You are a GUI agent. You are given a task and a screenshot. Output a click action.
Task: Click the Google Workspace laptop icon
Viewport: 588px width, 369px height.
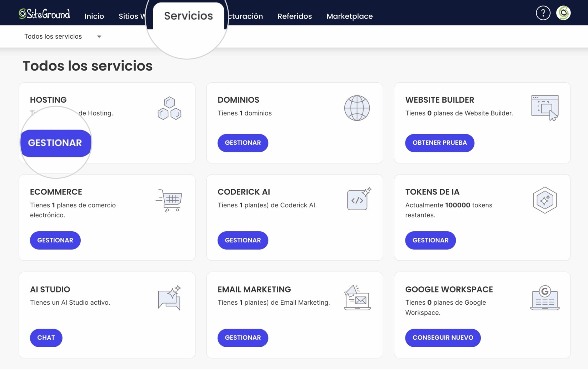pos(545,297)
